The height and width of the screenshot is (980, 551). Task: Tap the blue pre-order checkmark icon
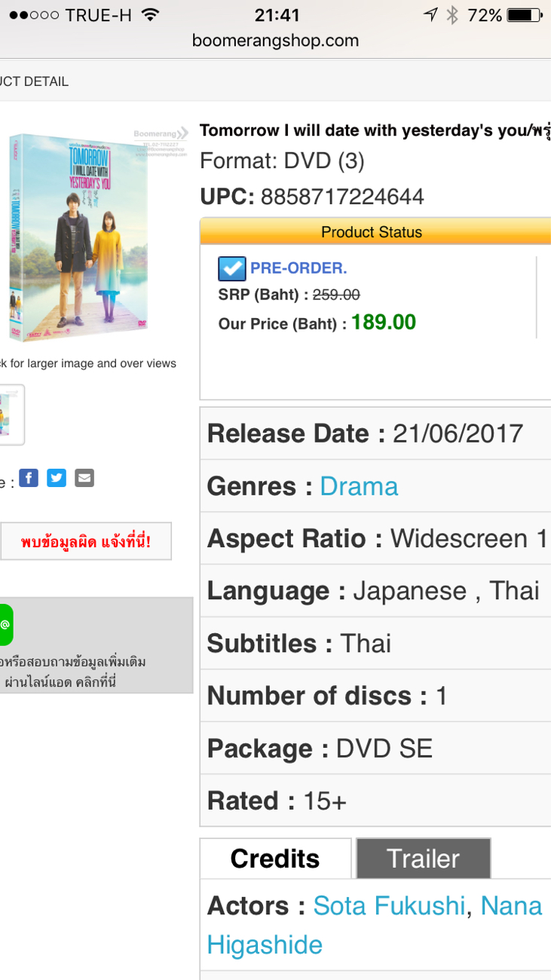[231, 268]
